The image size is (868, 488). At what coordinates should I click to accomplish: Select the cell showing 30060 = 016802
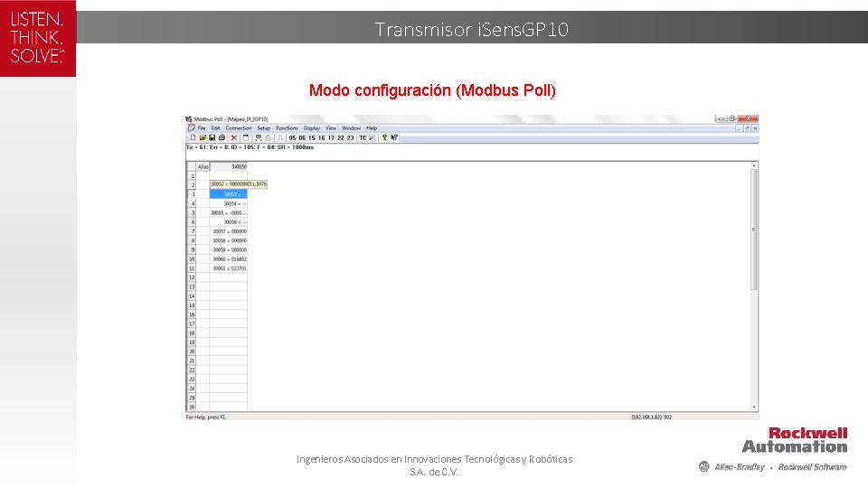229,259
